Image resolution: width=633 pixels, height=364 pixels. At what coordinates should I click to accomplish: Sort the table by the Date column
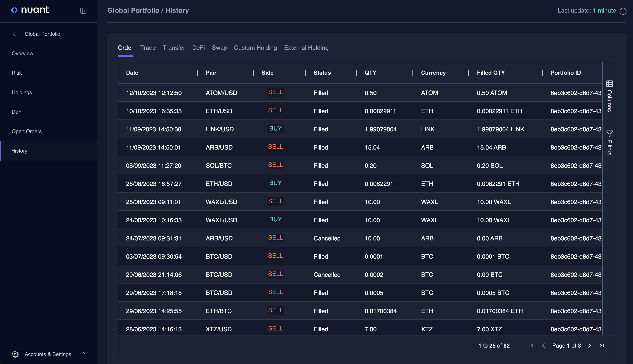tap(132, 73)
